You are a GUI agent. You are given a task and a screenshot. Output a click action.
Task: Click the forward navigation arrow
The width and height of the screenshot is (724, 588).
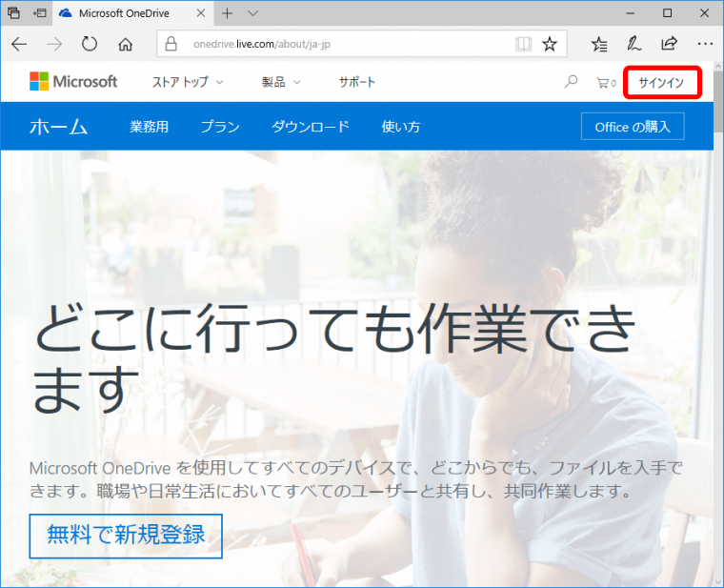coord(54,45)
